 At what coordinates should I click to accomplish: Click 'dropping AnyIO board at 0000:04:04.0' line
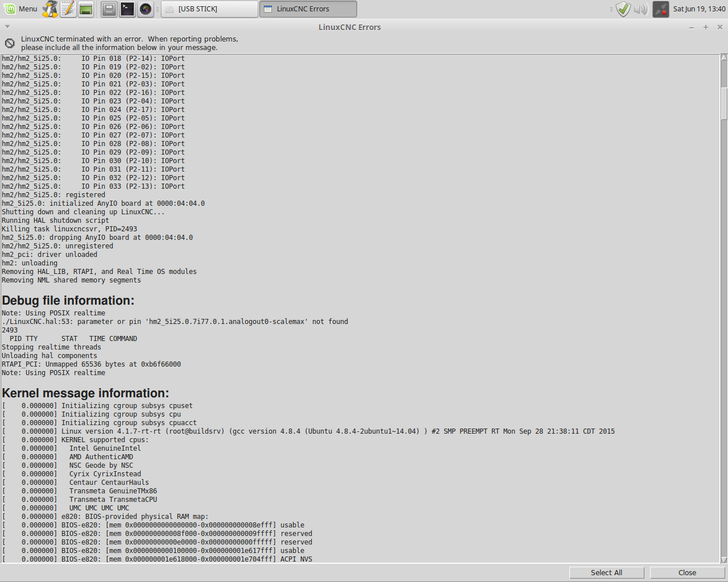point(97,238)
